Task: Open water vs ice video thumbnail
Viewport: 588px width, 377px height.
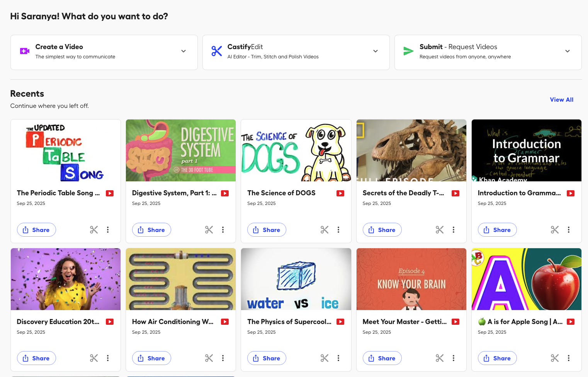Action: pyautogui.click(x=296, y=279)
